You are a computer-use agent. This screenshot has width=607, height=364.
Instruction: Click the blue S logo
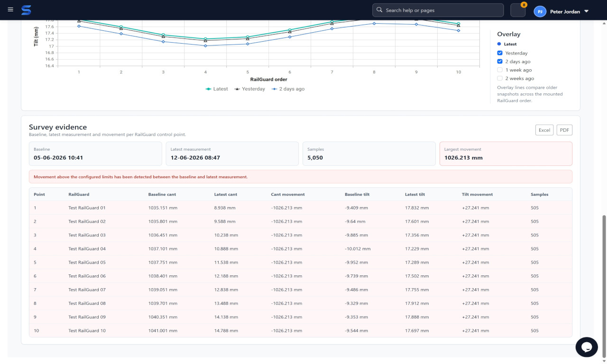(26, 10)
